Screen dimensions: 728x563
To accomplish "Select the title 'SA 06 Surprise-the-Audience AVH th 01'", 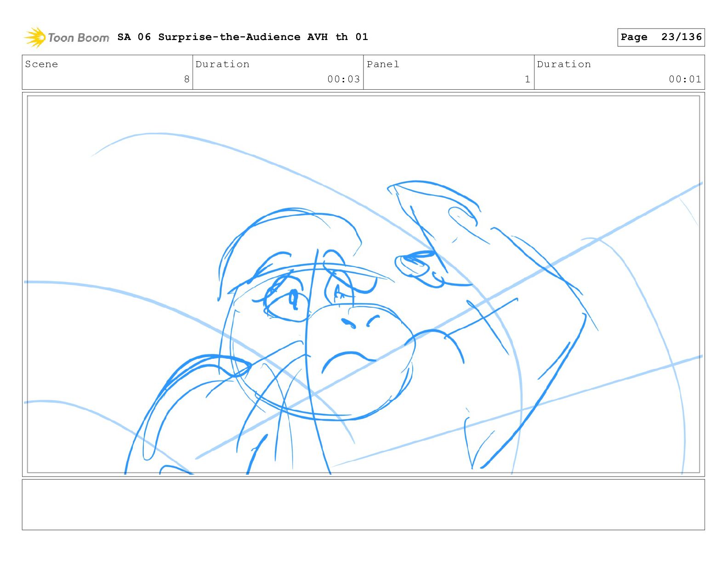I will tap(243, 37).
